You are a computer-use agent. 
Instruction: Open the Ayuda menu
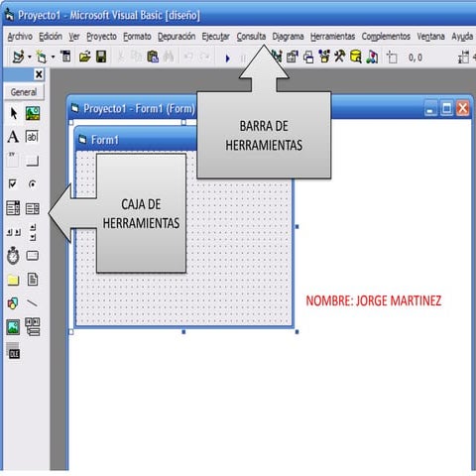click(462, 37)
